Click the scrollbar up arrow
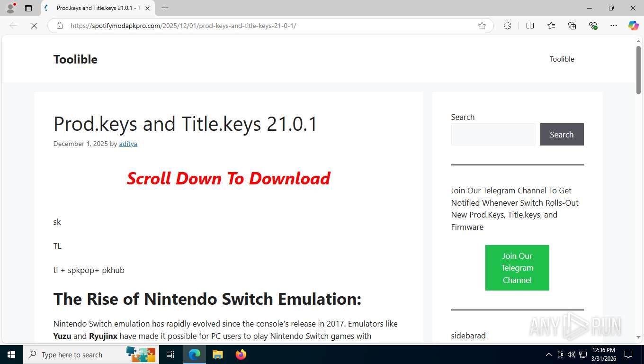This screenshot has width=644, height=364. point(638,41)
